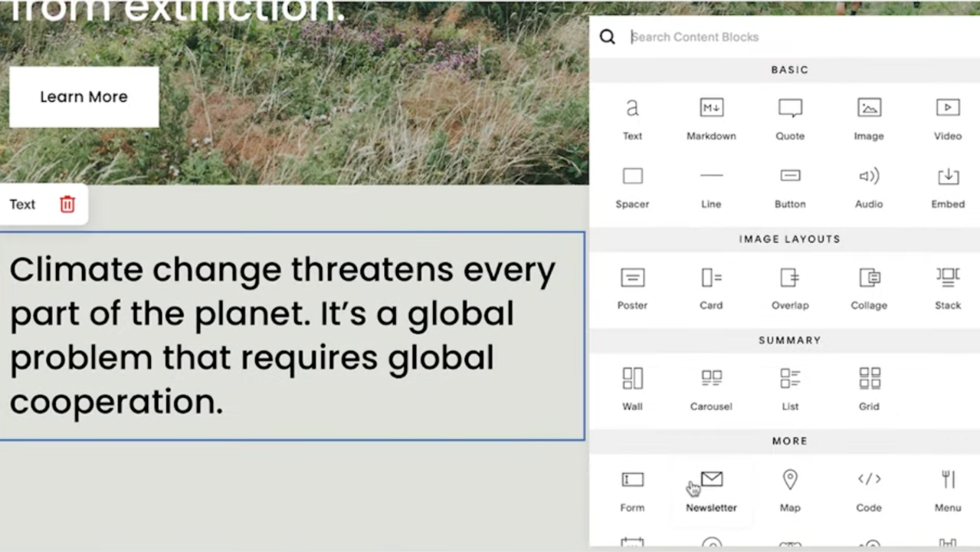Screen dimensions: 980x552
Task: Insert a Carousel summary block
Action: tap(711, 389)
